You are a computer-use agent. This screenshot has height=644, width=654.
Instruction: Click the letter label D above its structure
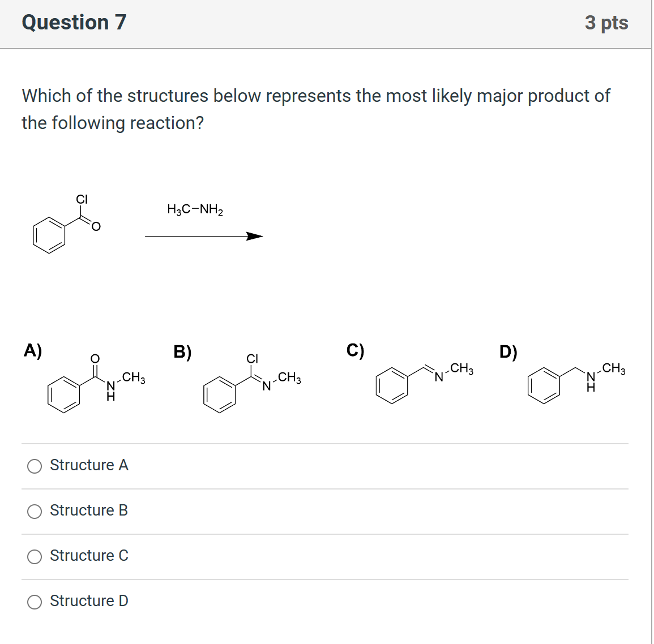click(x=509, y=351)
